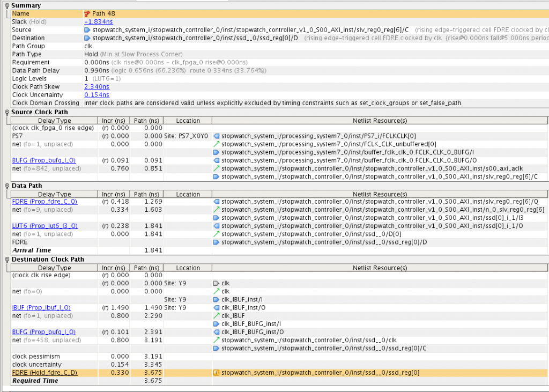Image resolution: width=549 pixels, height=392 pixels.
Task: Select the Arrival Time row in Data Path
Action: tap(32, 250)
